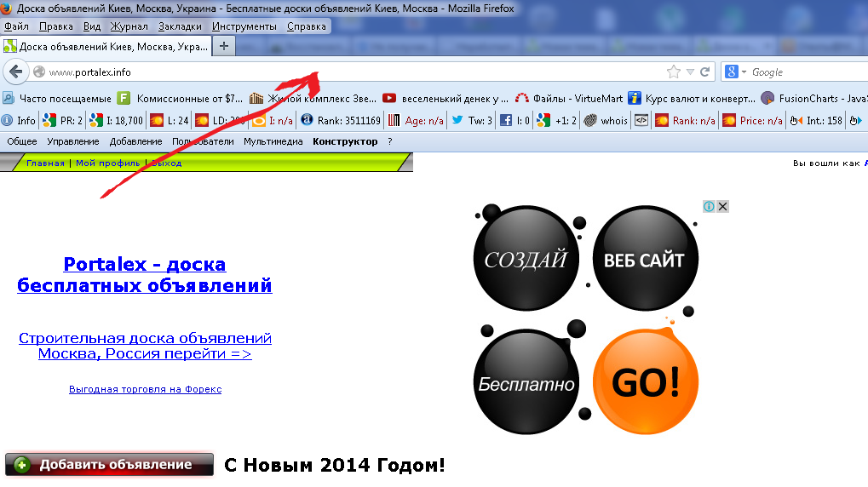Select the www.portalex.info address bar
The width and height of the screenshot is (868, 487).
click(354, 72)
